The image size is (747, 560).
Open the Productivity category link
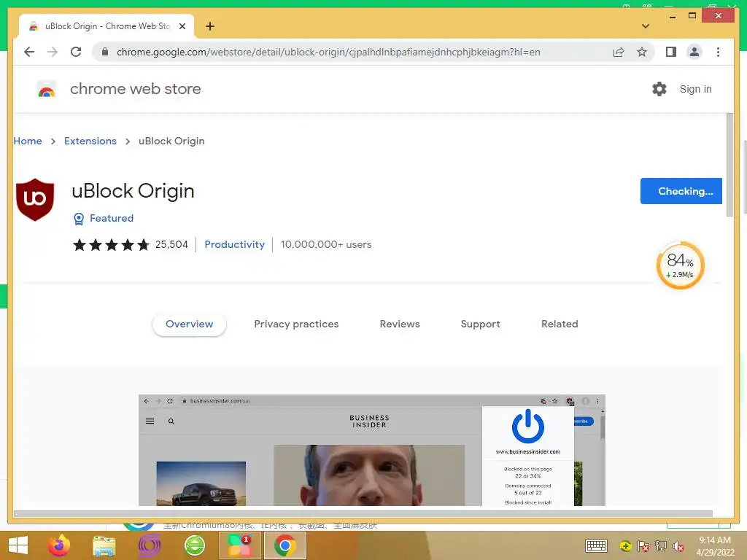tap(234, 244)
